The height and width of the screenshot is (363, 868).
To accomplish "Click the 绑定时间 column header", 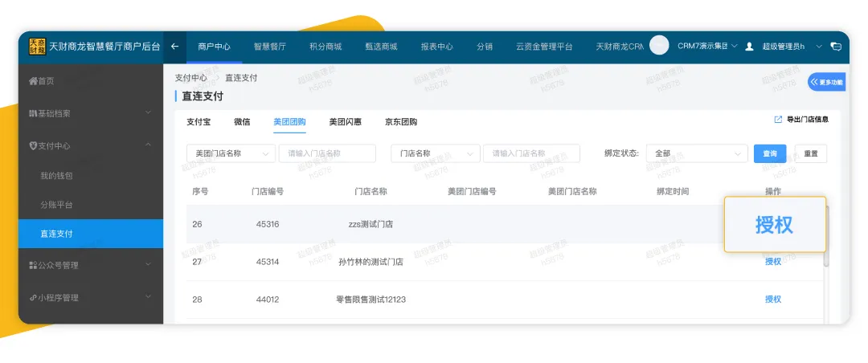I will coord(673,191).
